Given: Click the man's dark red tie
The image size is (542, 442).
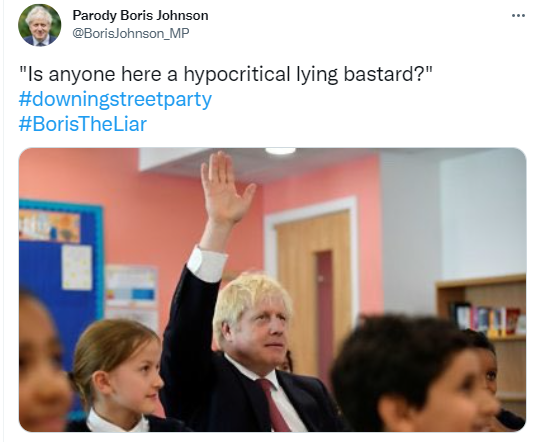Looking at the screenshot, I should 273,404.
